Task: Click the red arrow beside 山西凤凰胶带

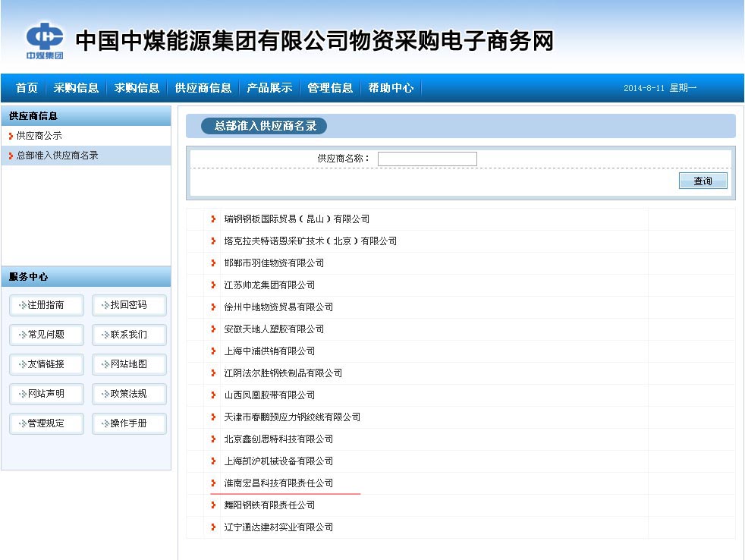Action: [213, 395]
